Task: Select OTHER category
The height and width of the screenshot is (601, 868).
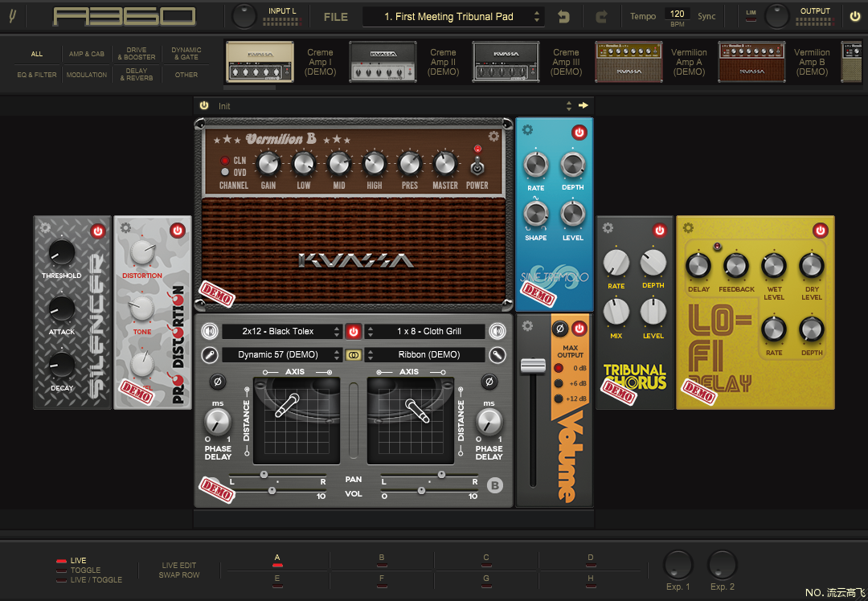Action: click(186, 75)
